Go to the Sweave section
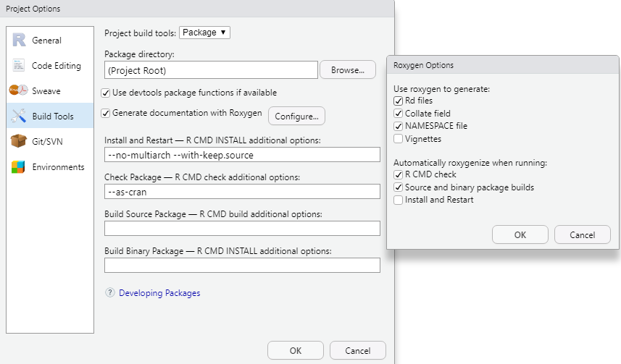This screenshot has height=364, width=621. click(x=50, y=90)
